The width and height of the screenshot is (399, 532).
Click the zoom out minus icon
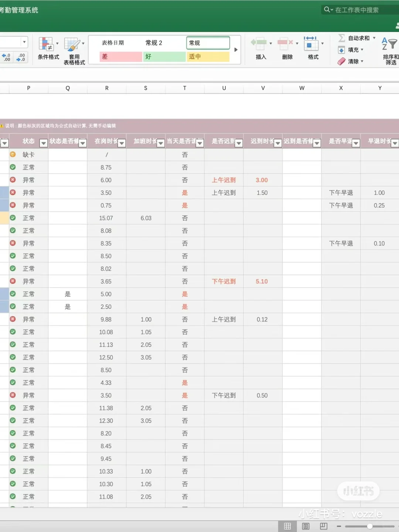coord(339,526)
